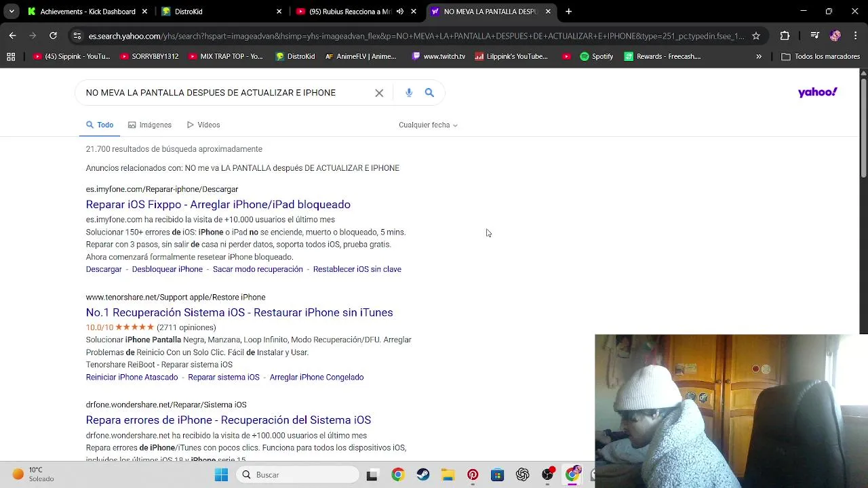
Task: Open the SORRYBBY1312 bookmark
Action: coord(149,56)
